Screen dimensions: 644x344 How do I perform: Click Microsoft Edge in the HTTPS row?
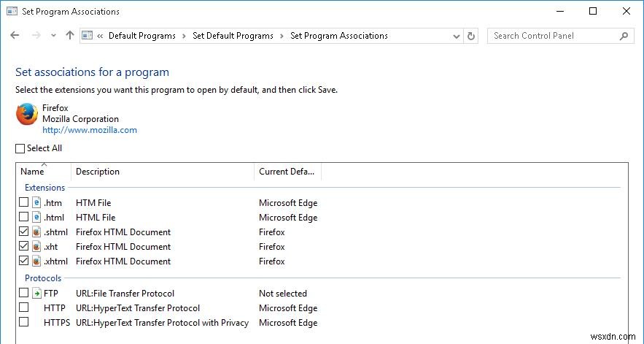pos(288,323)
